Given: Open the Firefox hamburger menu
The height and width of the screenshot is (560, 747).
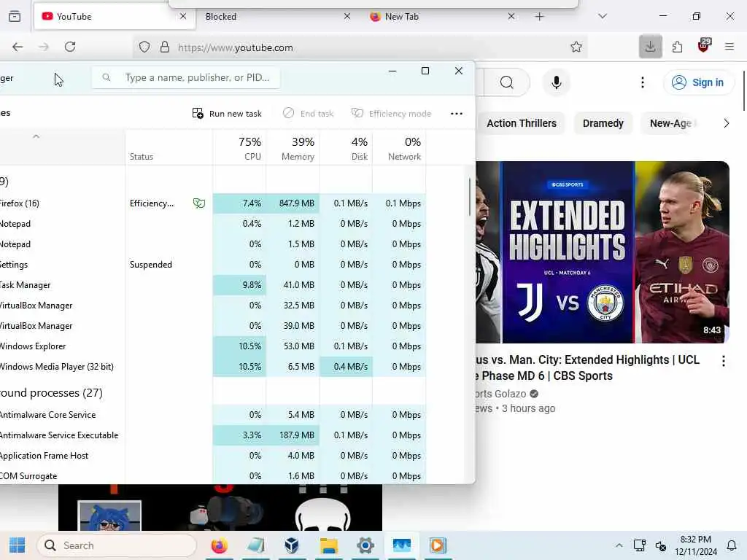Looking at the screenshot, I should [729, 47].
